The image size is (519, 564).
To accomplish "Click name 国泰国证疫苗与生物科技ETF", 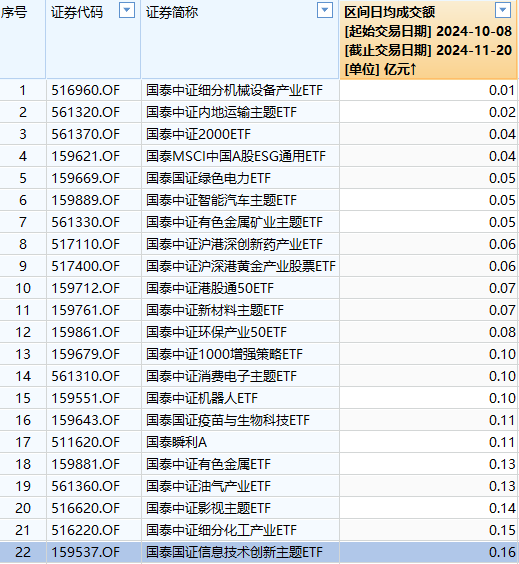I will coord(228,420).
